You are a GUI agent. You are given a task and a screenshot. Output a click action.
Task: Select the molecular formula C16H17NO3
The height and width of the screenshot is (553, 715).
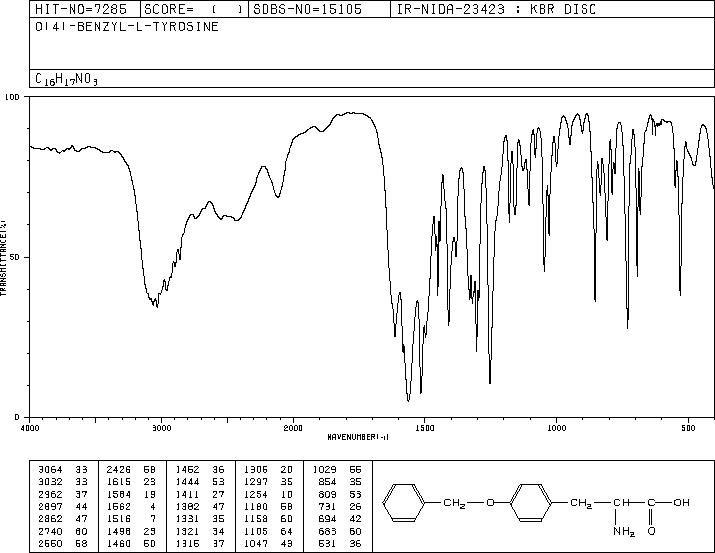pos(67,79)
